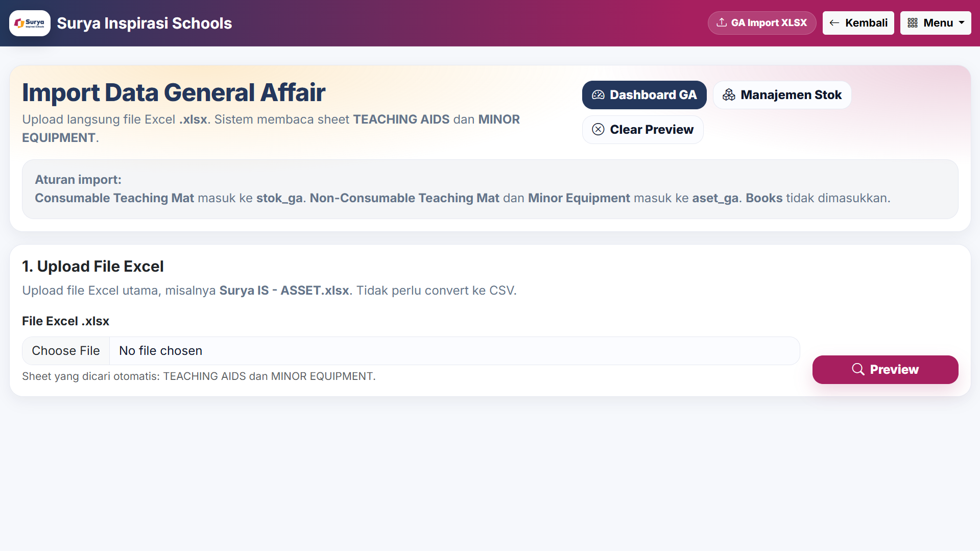Click the 'aset_ga' bold text
This screenshot has width=980, height=551.
click(715, 198)
